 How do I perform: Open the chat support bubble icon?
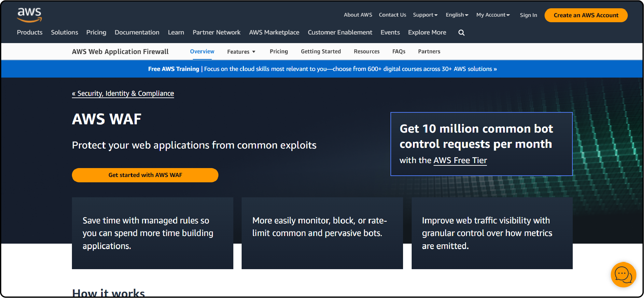tap(623, 275)
